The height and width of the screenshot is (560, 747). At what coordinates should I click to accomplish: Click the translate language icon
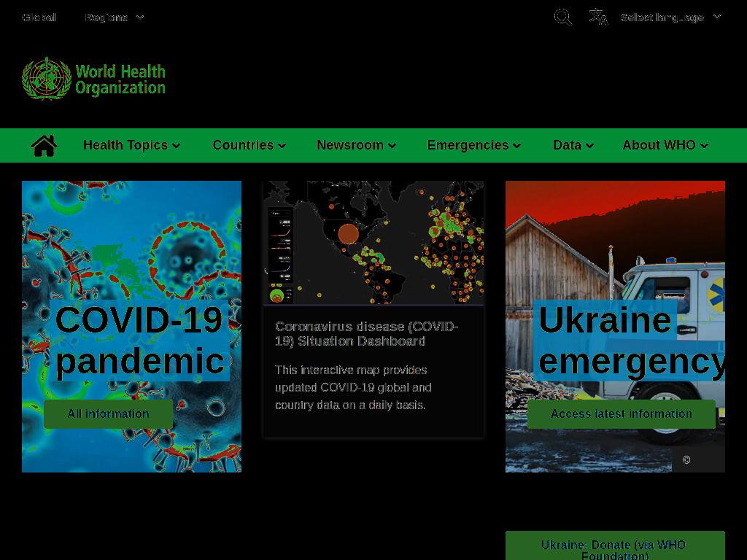click(x=598, y=17)
